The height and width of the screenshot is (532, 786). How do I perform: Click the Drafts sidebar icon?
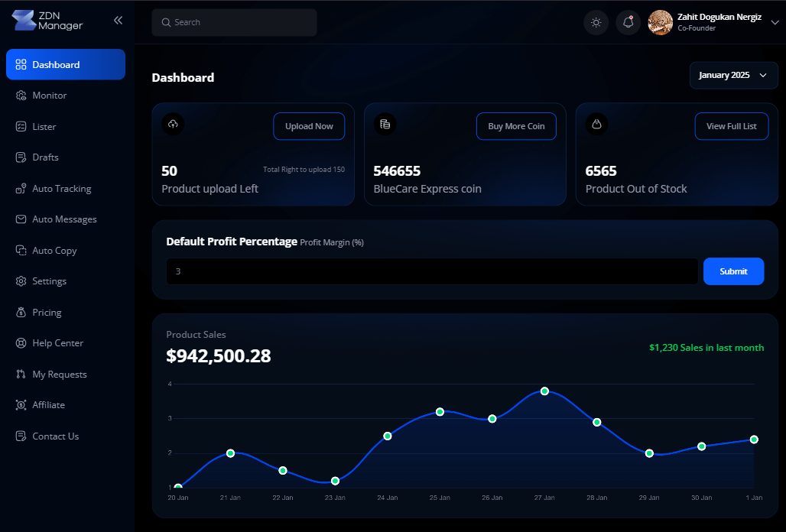21,157
